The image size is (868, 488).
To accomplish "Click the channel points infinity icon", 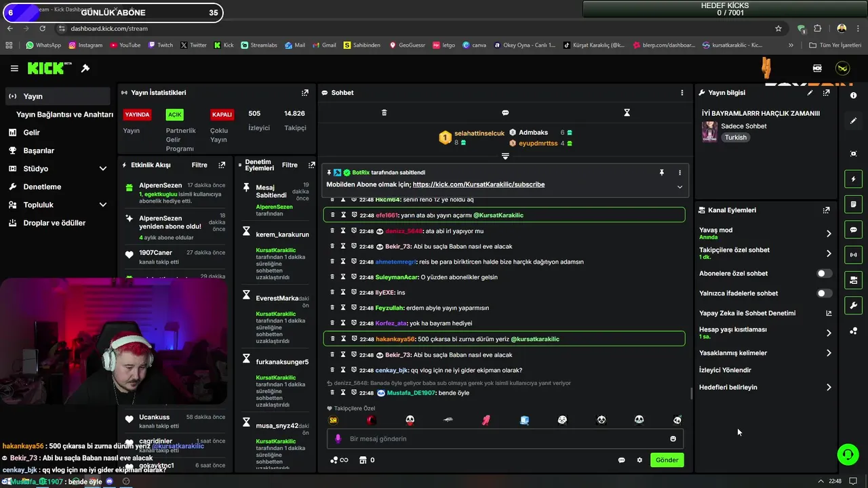I will [339, 460].
